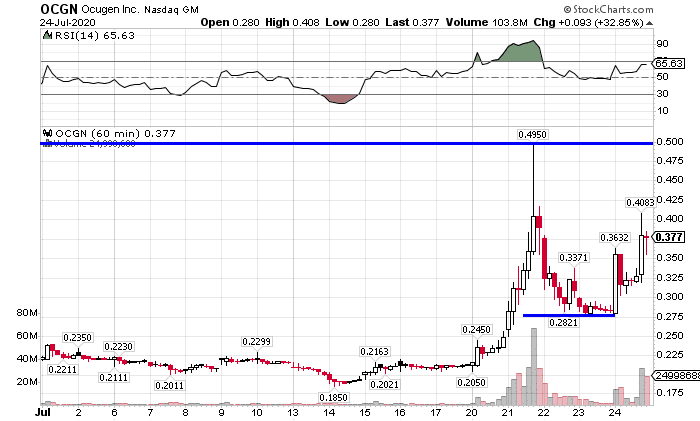Click the 0.2211 low price label
This screenshot has height=421, width=700.
[62, 370]
